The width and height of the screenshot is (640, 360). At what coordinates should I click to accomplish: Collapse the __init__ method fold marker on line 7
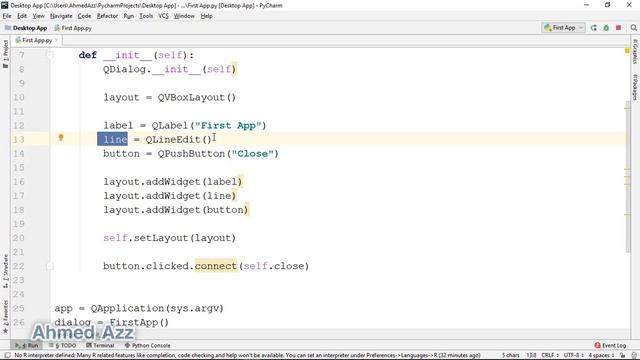pyautogui.click(x=50, y=55)
